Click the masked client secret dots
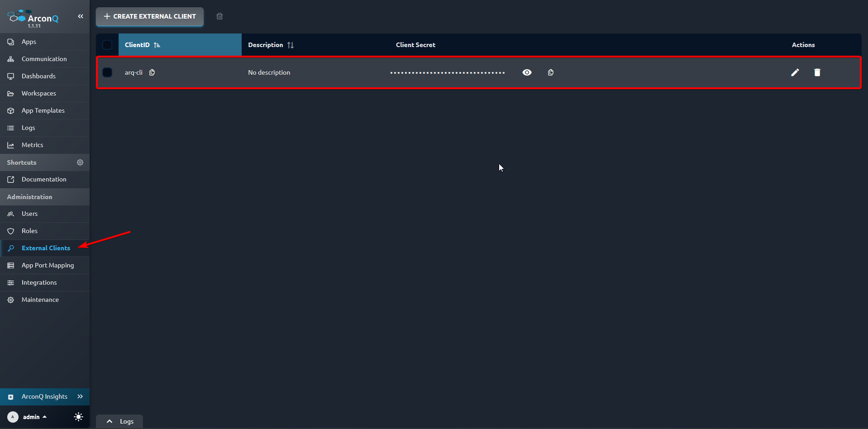The image size is (868, 429). pyautogui.click(x=447, y=72)
